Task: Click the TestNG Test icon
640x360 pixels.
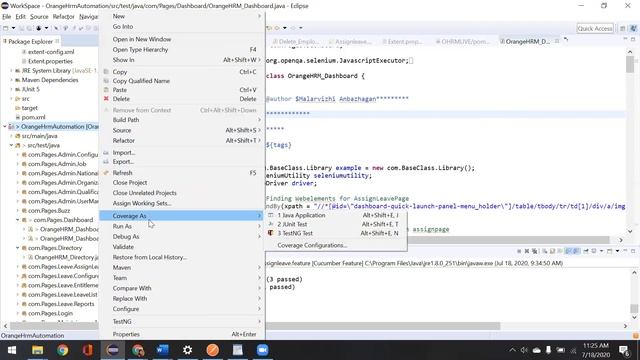Action: (270, 233)
